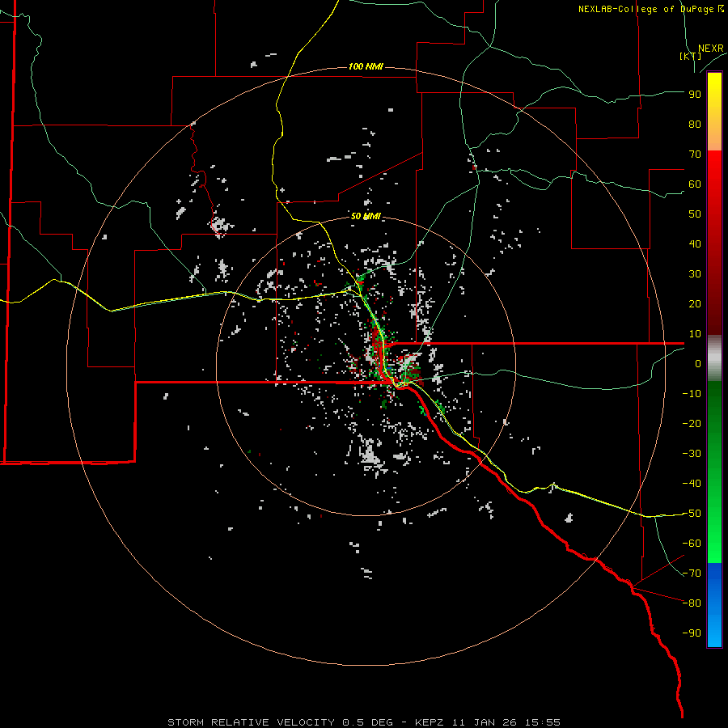Select the -40 scale value
This screenshot has height=728, width=728.
(692, 484)
